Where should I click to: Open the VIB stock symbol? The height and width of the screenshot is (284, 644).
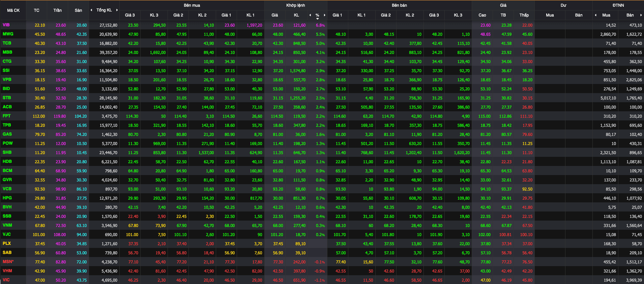point(6,25)
